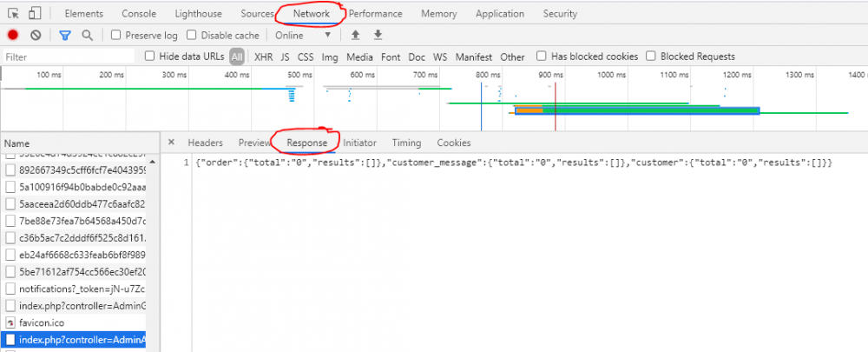Select request 5a100916f94b0babde0c92aaa
This screenshot has height=352, width=868.
click(x=73, y=187)
